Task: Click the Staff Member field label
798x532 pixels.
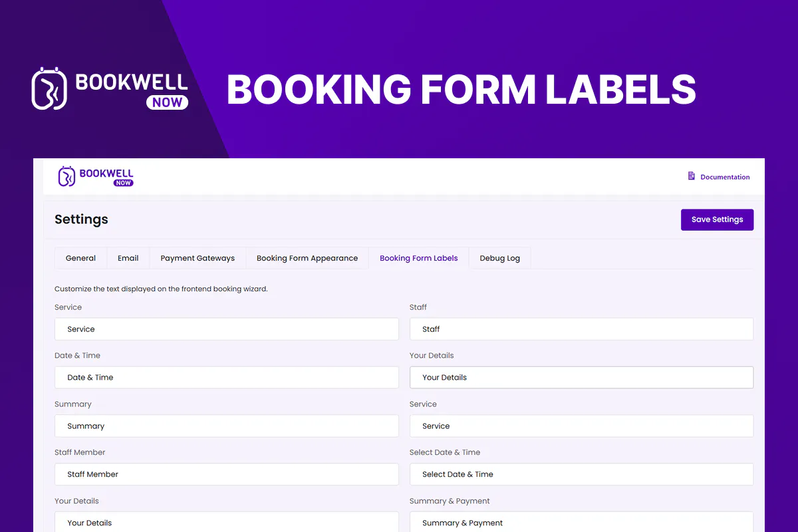Action: 80,452
